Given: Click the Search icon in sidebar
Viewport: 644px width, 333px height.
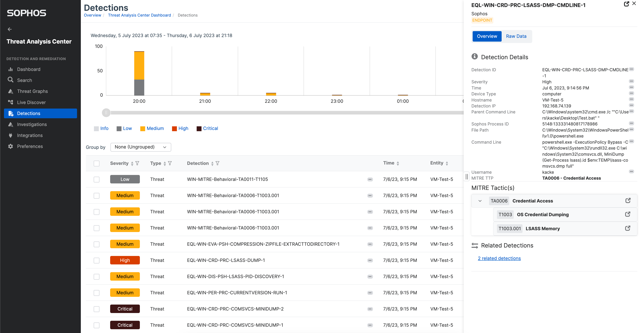Looking at the screenshot, I should pos(12,80).
